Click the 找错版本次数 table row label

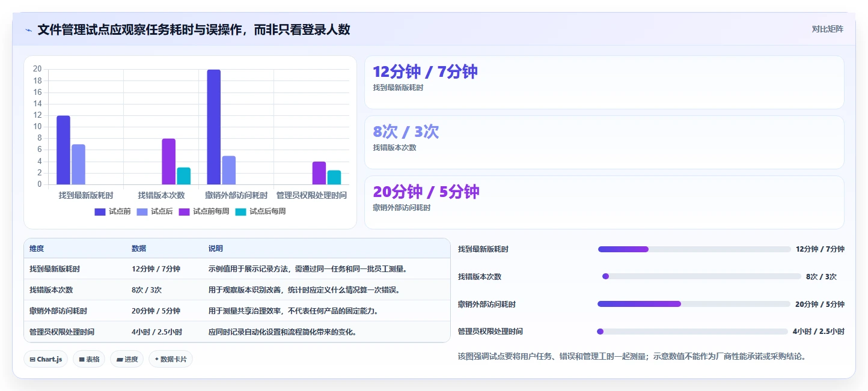point(51,289)
